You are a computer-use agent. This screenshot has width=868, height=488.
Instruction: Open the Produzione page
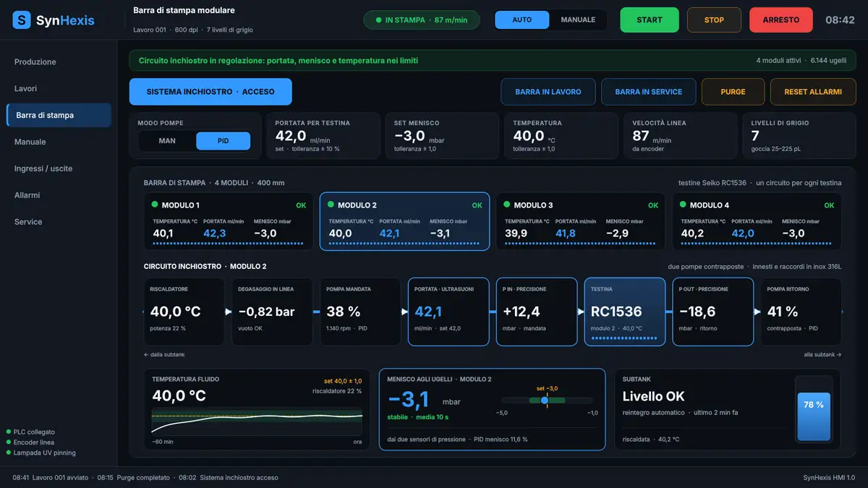59,62
